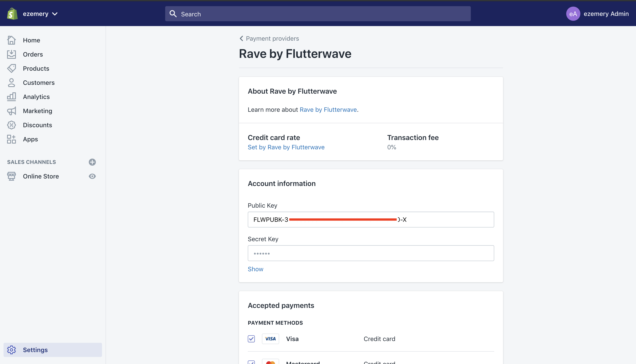Click the Discounts percent badge icon
Image resolution: width=636 pixels, height=364 pixels.
tap(11, 125)
